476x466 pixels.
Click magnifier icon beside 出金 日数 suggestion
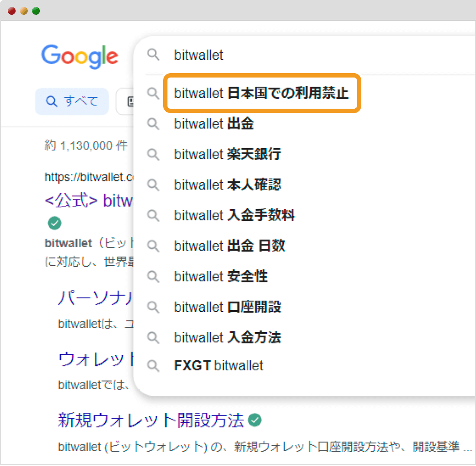coord(153,246)
